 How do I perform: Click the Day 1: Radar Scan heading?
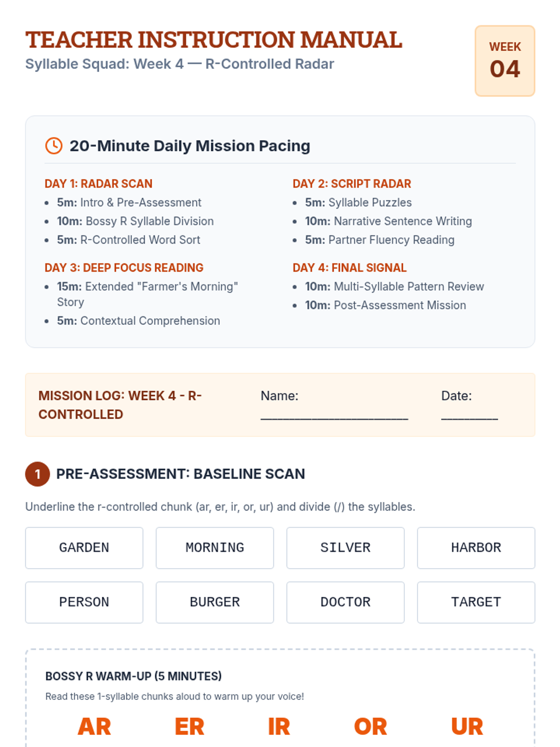click(x=98, y=183)
